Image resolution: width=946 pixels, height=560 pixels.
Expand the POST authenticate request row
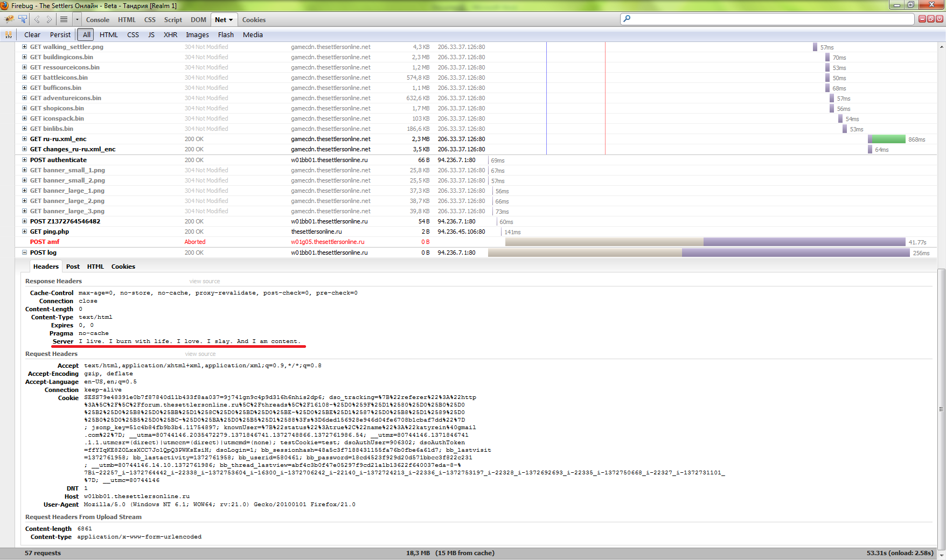pyautogui.click(x=24, y=160)
